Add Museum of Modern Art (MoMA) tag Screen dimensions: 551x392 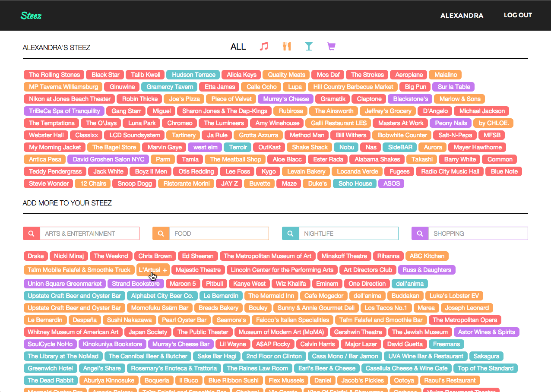pyautogui.click(x=281, y=332)
